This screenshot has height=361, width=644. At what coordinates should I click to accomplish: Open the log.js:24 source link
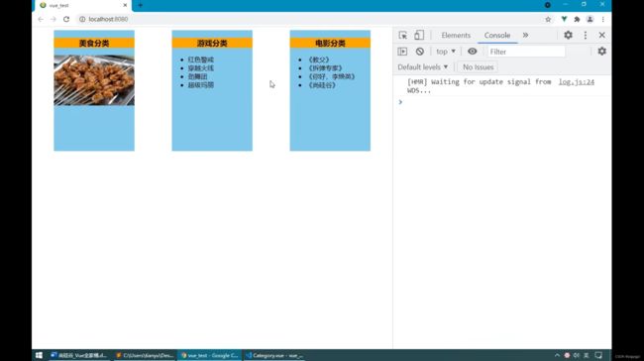(x=577, y=82)
